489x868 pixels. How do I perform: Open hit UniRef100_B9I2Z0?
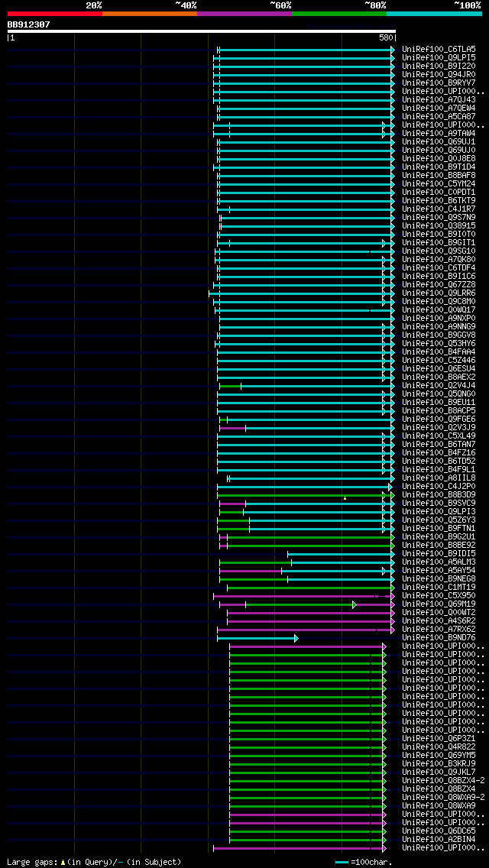coord(439,66)
